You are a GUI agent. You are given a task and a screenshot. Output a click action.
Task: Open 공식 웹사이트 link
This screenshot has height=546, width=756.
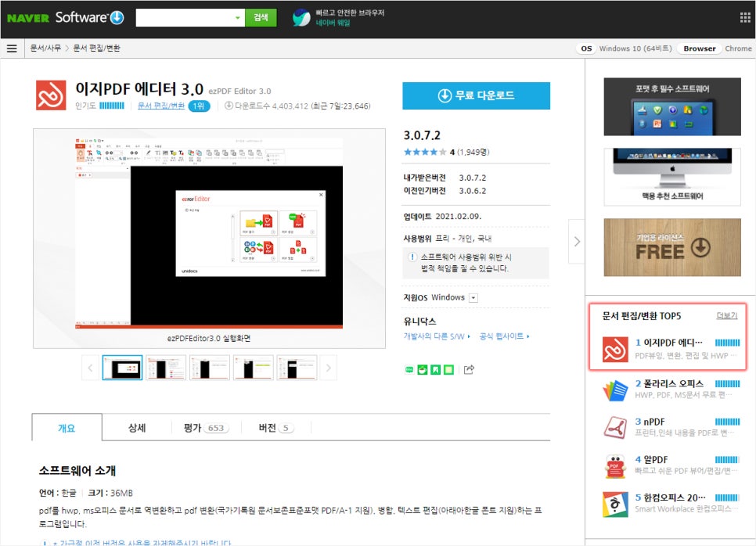click(x=504, y=336)
